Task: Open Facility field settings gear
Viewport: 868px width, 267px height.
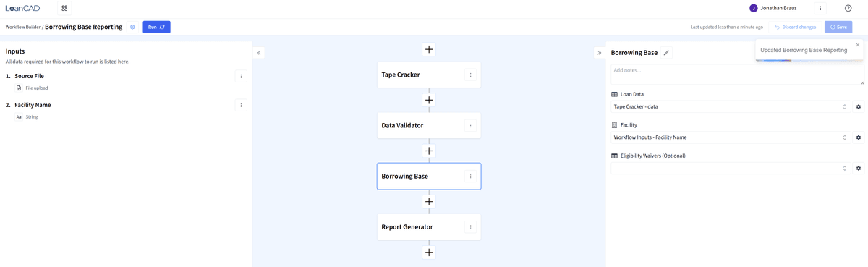Action: 859,137
